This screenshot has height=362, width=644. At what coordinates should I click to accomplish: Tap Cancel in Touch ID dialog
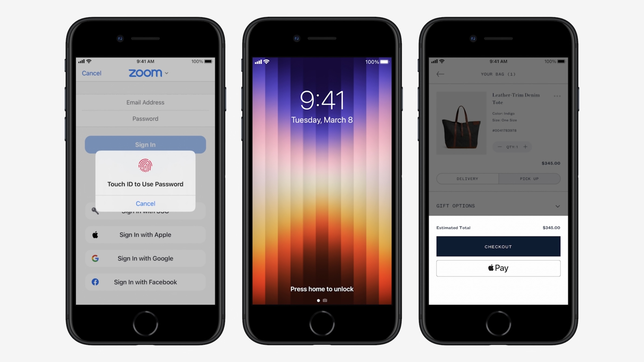tap(146, 203)
